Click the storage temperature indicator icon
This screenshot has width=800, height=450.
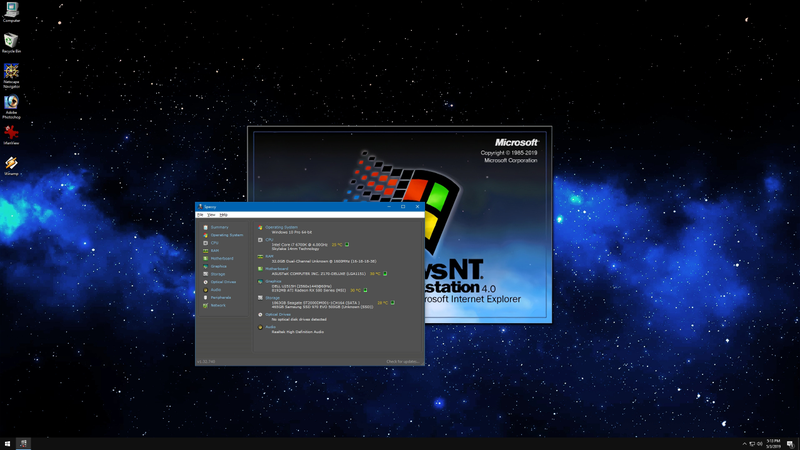click(392, 303)
